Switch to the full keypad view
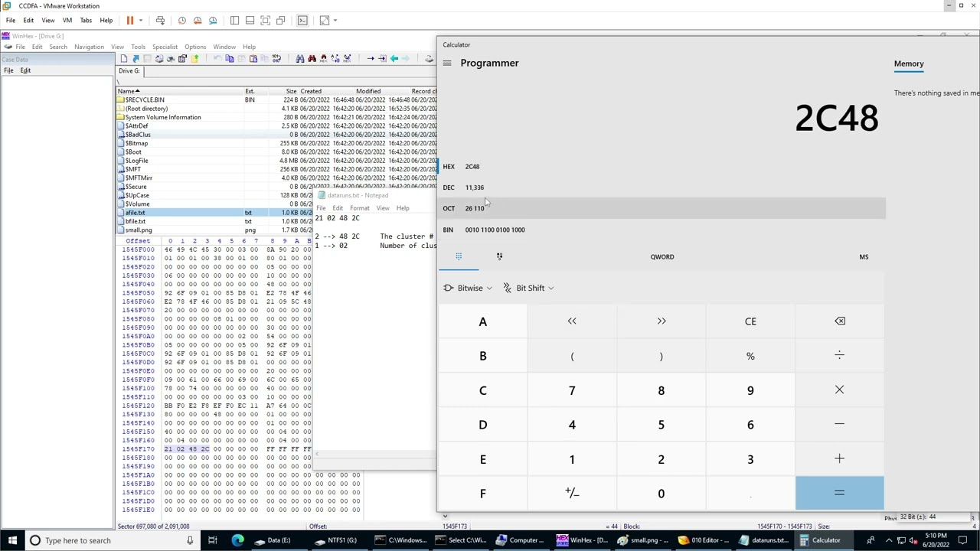Viewport: 980px width, 551px height. [x=459, y=256]
